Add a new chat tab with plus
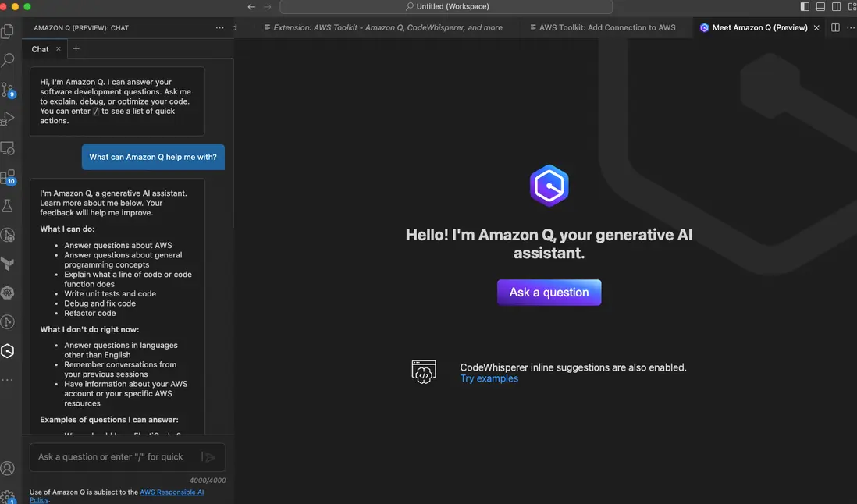Image resolution: width=857 pixels, height=504 pixels. 76,48
